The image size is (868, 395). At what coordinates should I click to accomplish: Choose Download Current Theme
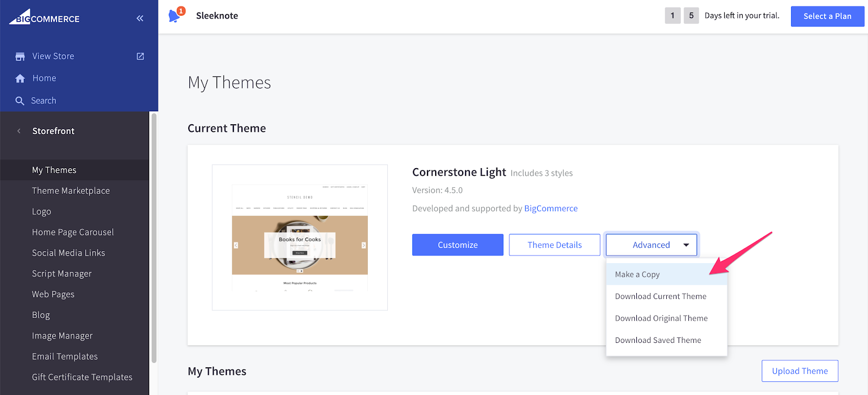pos(666,296)
